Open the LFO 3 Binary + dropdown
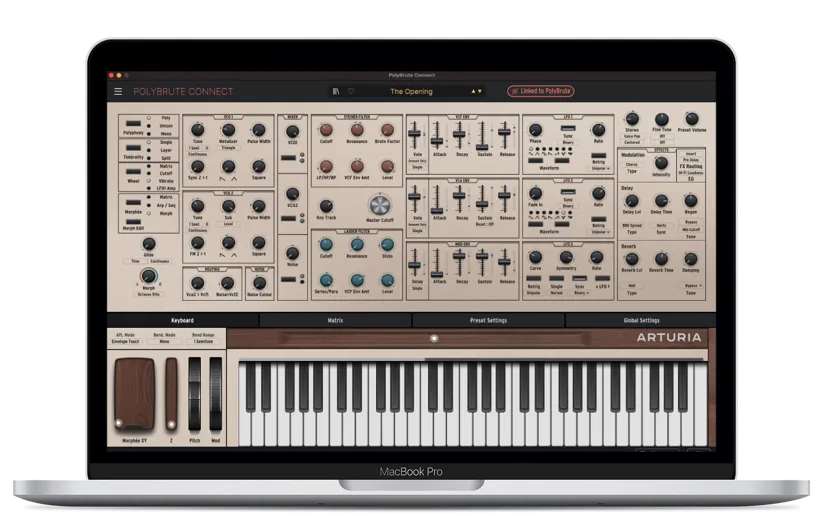Viewport: 823px width, 523px height. [581, 292]
